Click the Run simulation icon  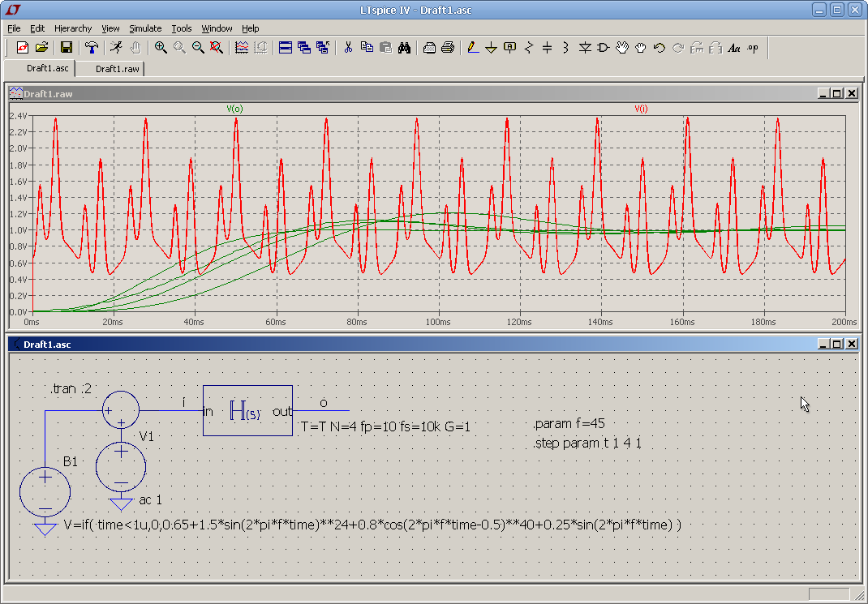click(117, 48)
